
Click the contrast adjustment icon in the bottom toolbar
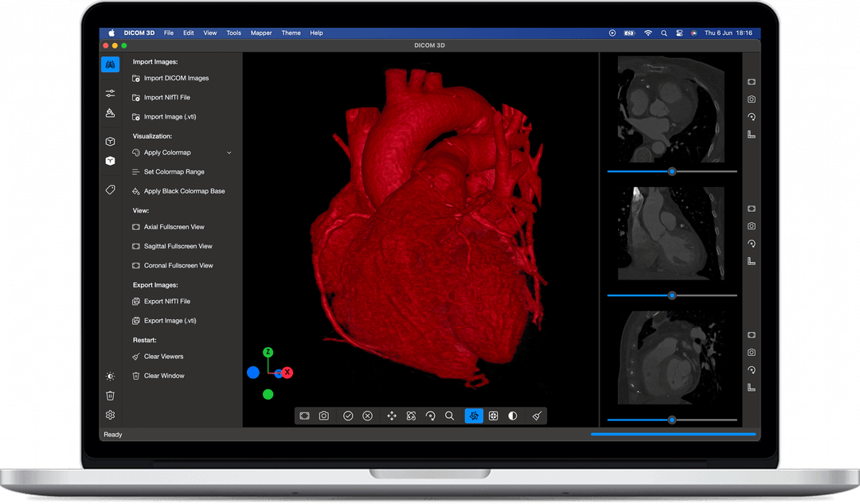512,416
